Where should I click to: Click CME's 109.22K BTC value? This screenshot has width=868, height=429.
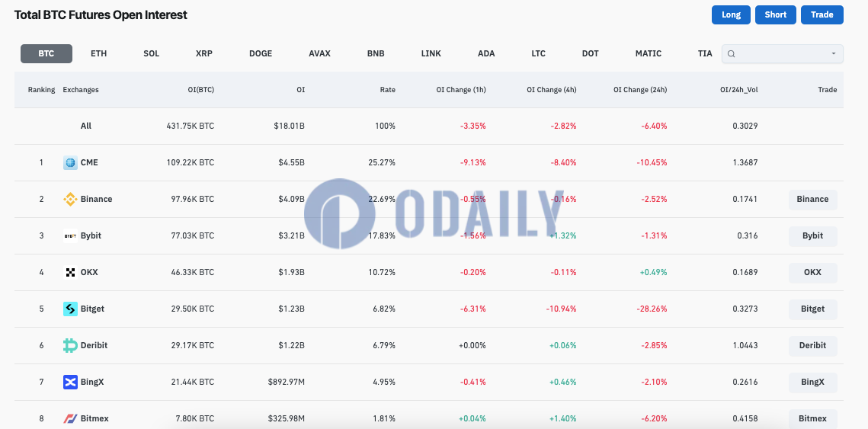191,163
